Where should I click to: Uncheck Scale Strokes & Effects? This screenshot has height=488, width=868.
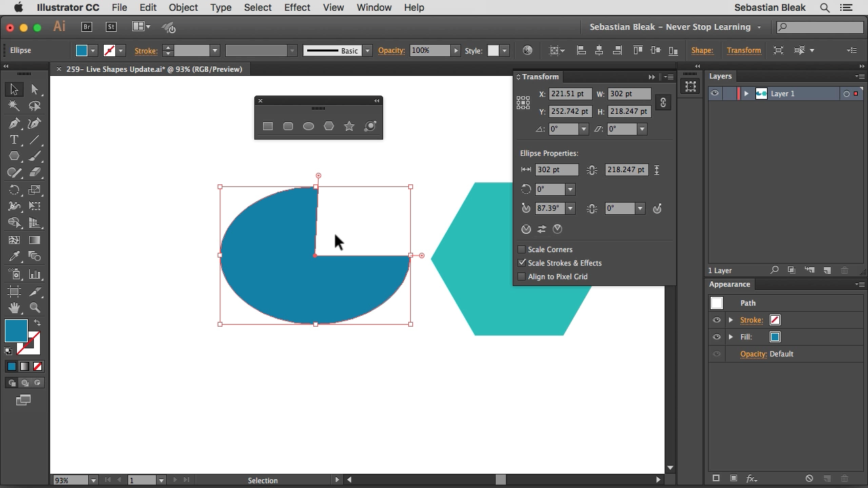(x=521, y=263)
